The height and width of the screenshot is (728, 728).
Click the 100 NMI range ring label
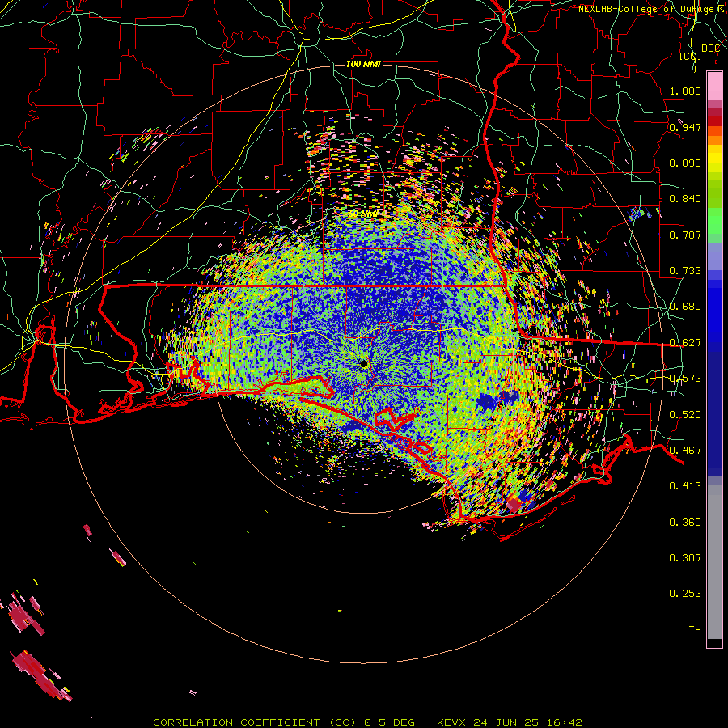(x=363, y=64)
